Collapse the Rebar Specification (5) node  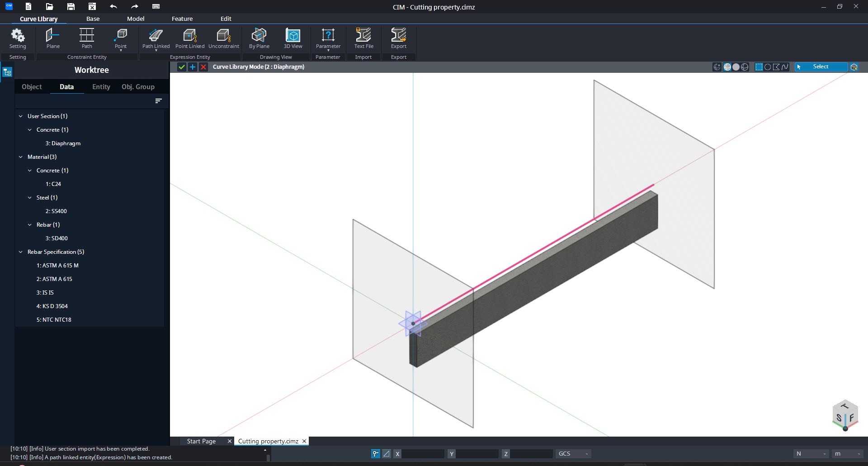pos(20,252)
